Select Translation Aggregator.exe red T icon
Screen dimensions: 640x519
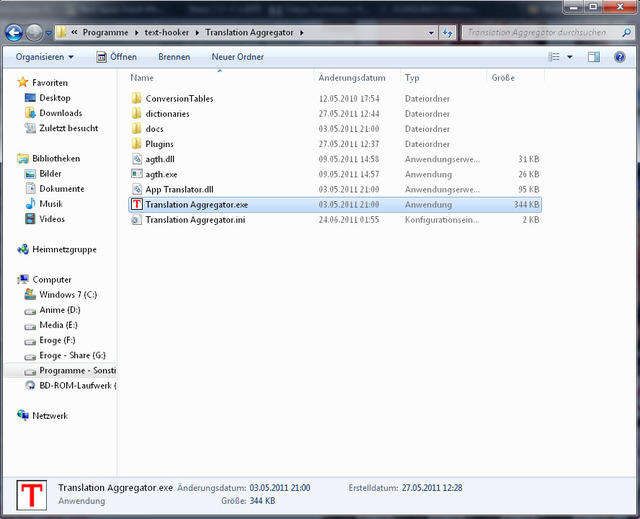[137, 204]
